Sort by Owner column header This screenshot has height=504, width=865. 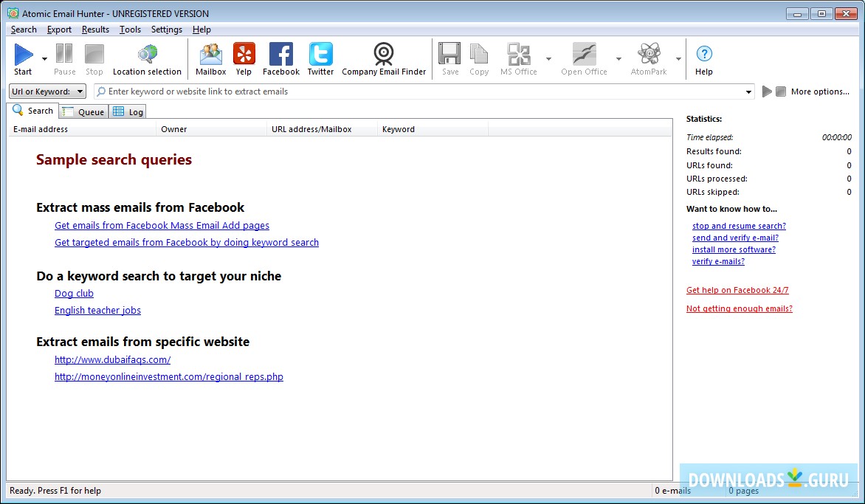pos(211,130)
